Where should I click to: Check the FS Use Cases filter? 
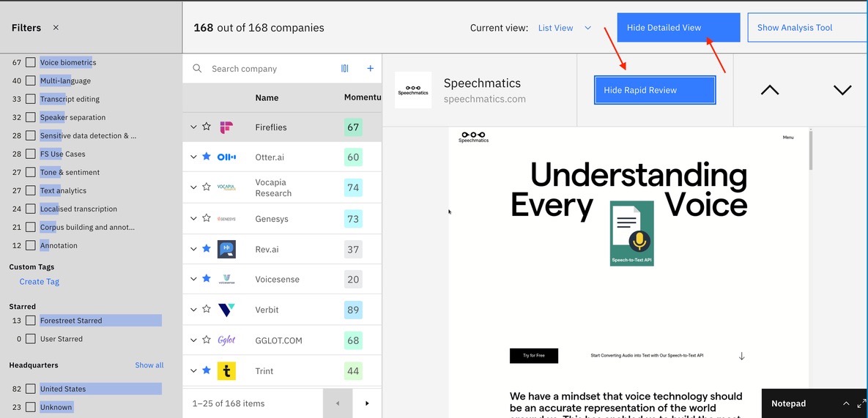31,154
